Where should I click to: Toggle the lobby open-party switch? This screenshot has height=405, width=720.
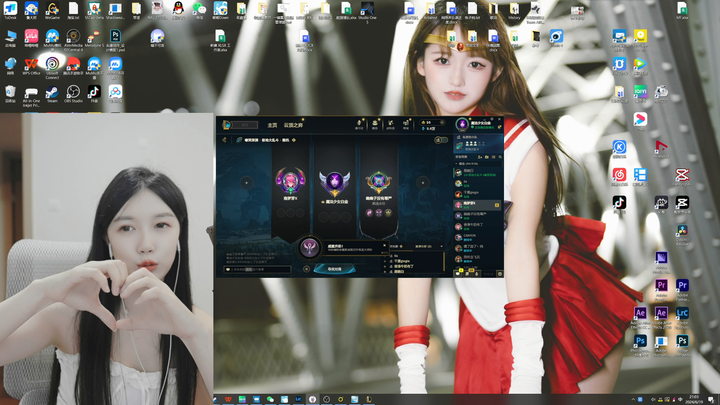(441, 140)
